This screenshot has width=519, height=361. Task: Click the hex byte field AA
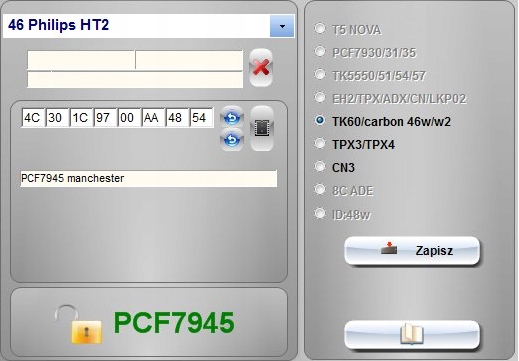pyautogui.click(x=153, y=117)
